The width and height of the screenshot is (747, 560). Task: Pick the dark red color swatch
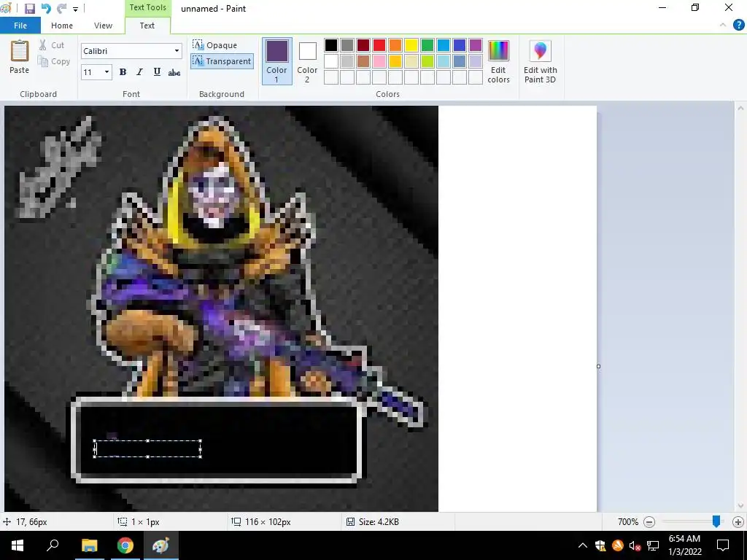tap(363, 45)
